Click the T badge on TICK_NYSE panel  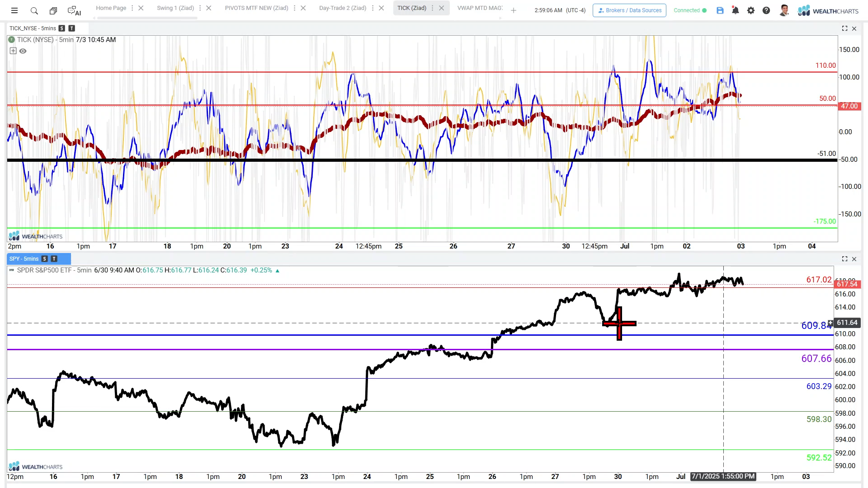pos(71,28)
